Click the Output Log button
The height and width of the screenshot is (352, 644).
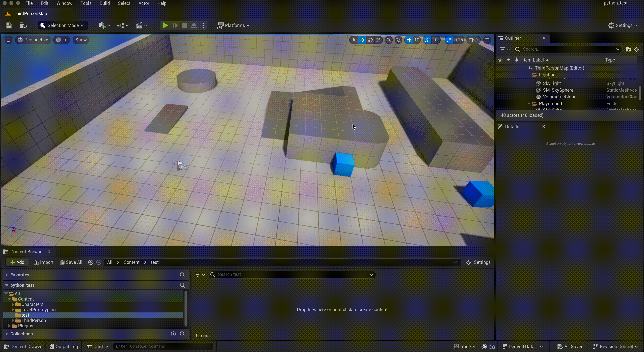tap(64, 346)
